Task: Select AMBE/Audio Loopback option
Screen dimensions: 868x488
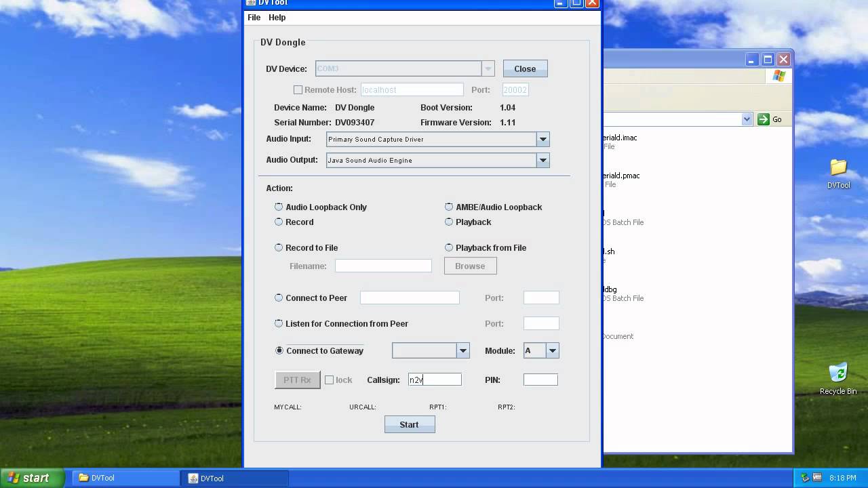Action: pos(493,207)
